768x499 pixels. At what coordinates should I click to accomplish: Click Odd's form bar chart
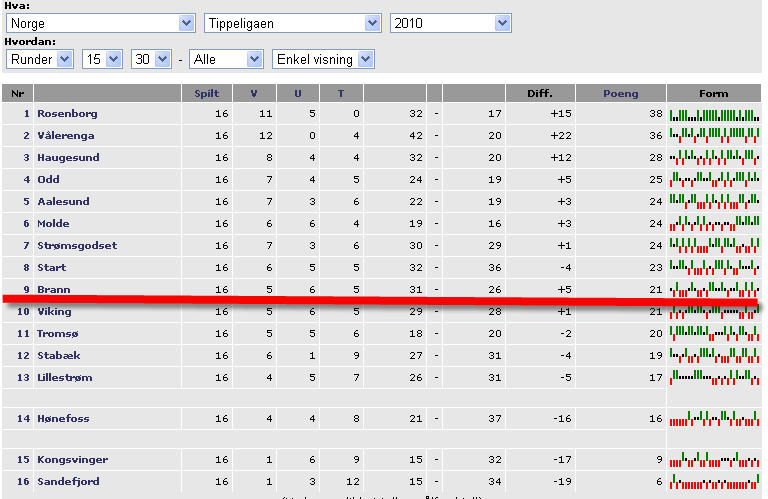click(714, 180)
